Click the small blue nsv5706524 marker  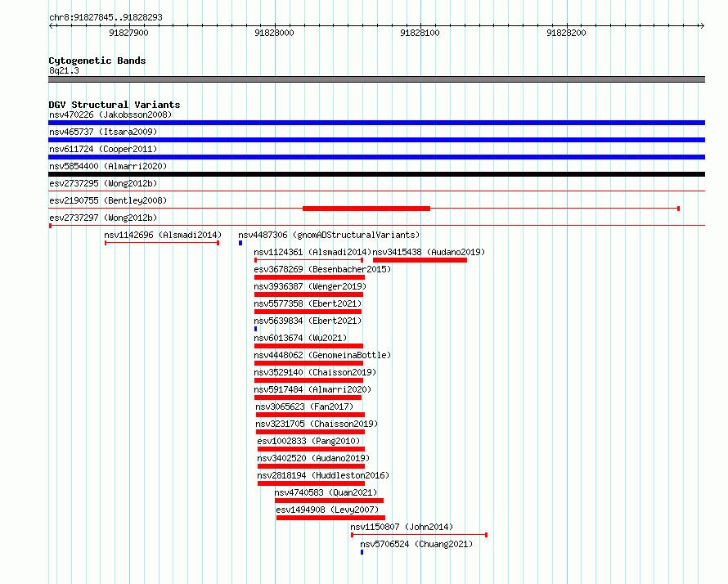[362, 552]
